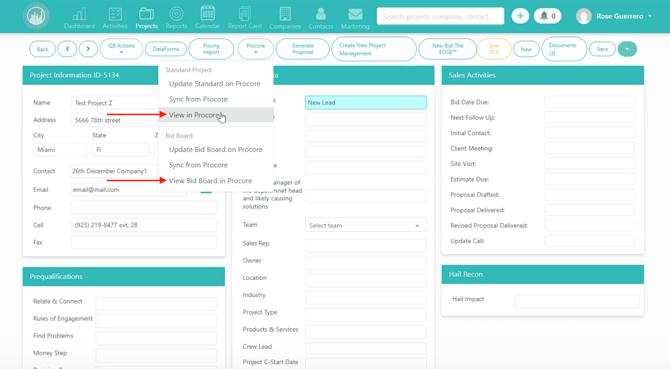
Task: Click the Owner field
Action: point(366,262)
